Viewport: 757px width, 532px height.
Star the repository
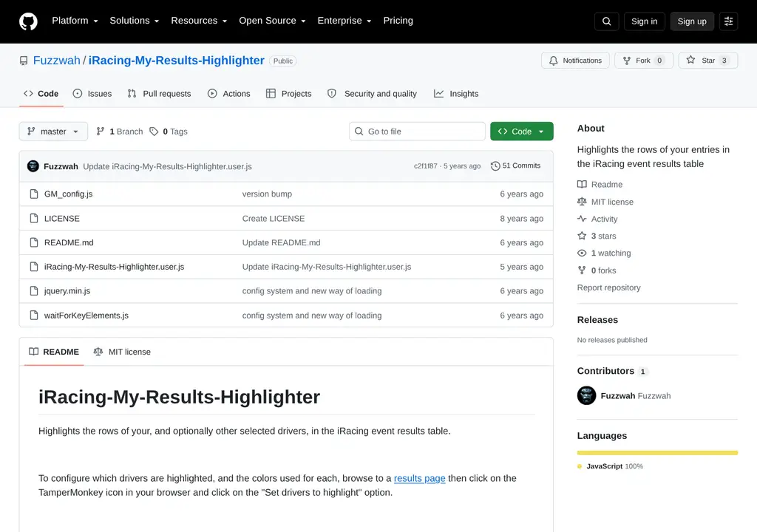(707, 61)
